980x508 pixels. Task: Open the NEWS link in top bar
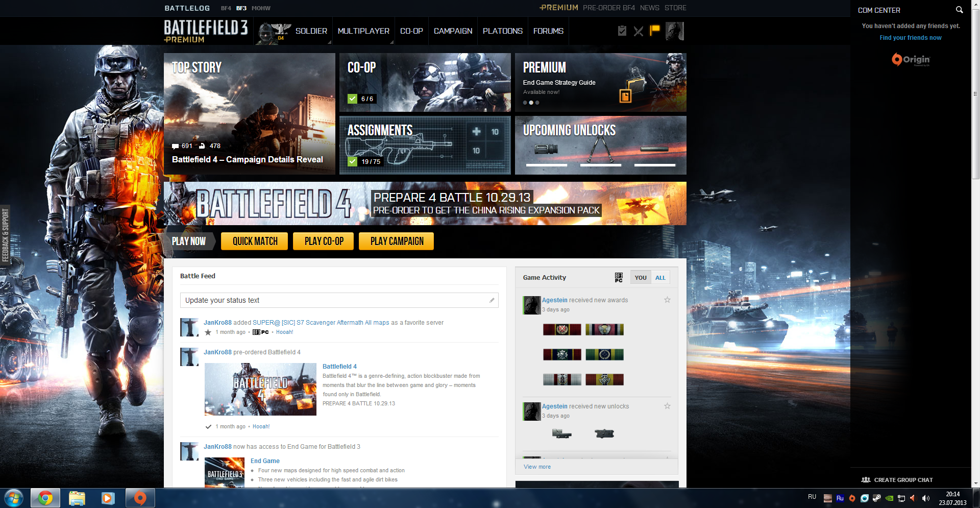(650, 8)
